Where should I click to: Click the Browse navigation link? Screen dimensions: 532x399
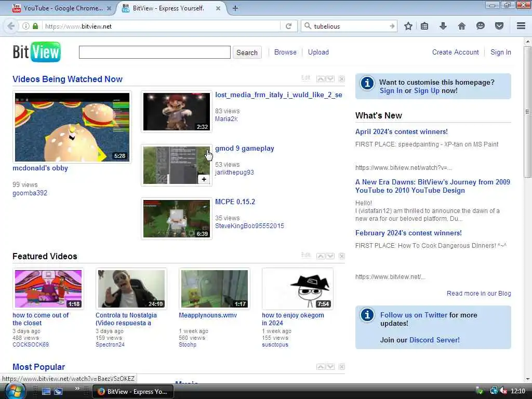pyautogui.click(x=285, y=52)
